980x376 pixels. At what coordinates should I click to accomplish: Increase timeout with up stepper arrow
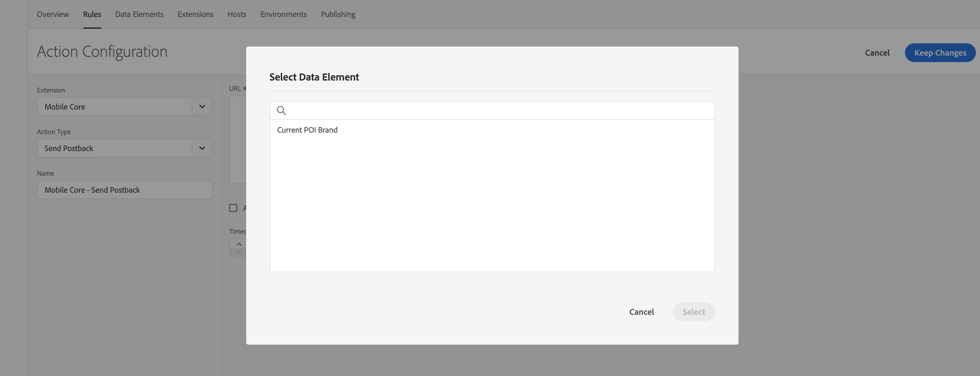point(239,244)
